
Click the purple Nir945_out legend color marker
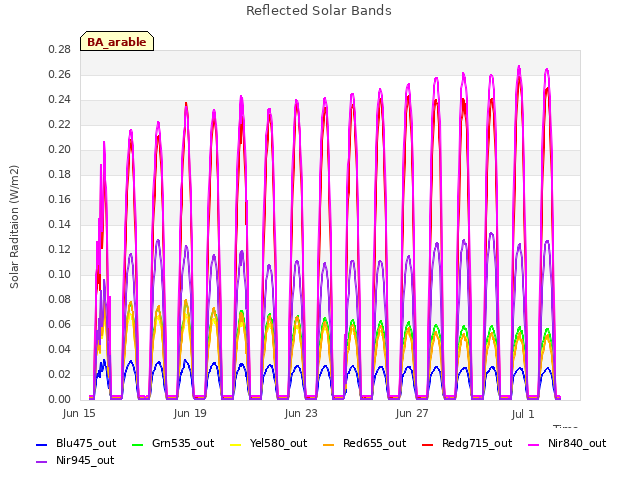(x=42, y=462)
